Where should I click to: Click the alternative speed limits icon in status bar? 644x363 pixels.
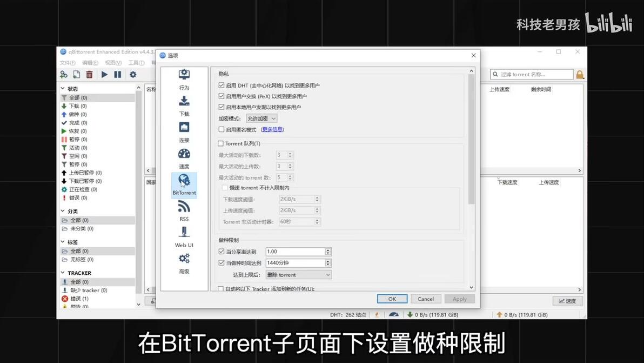(x=394, y=314)
